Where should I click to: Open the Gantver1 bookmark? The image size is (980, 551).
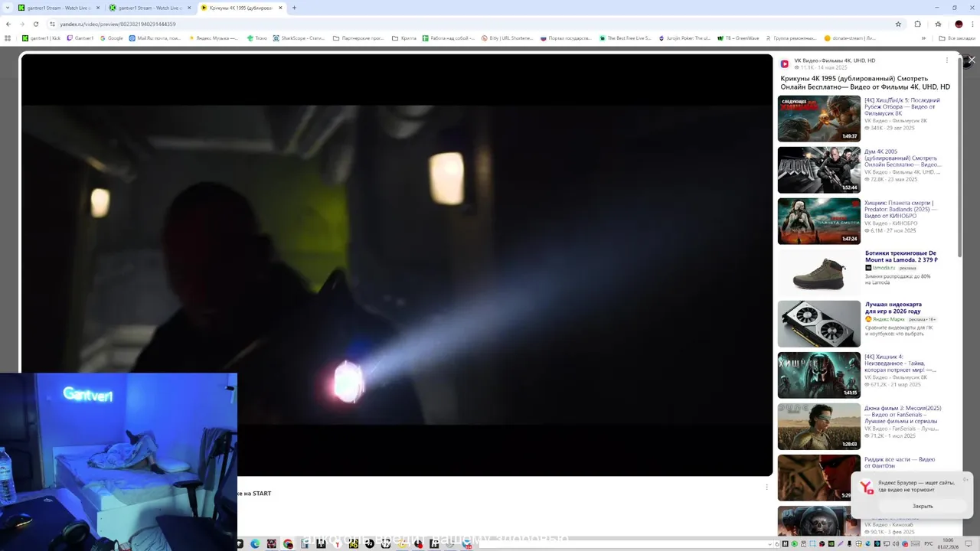(80, 37)
